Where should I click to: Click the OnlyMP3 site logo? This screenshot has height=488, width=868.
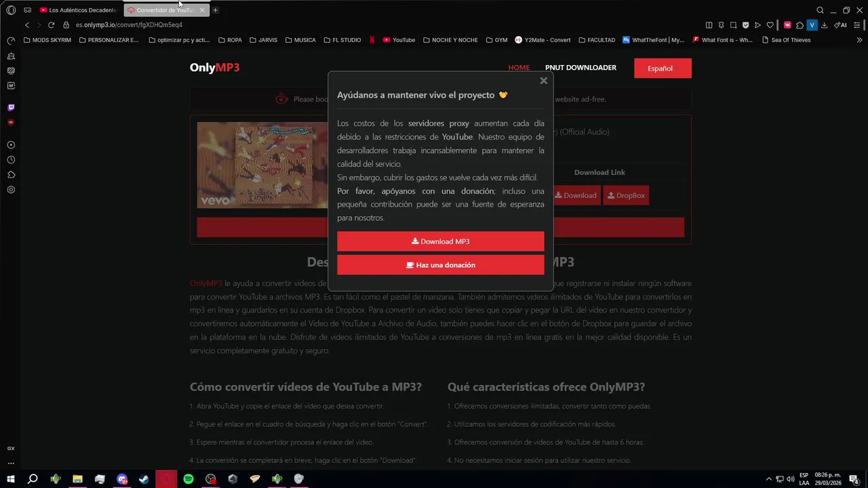(x=214, y=67)
